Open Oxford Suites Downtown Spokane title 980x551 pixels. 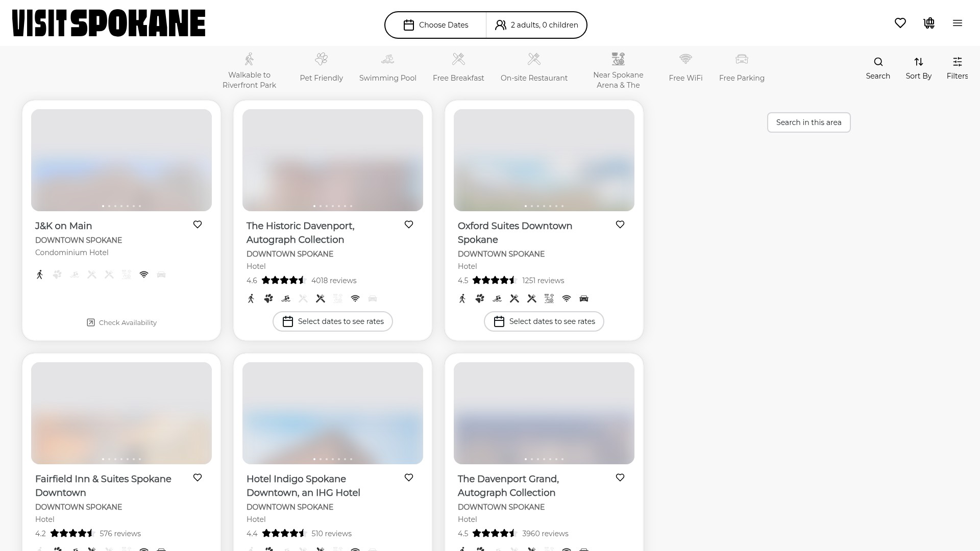[x=515, y=233]
